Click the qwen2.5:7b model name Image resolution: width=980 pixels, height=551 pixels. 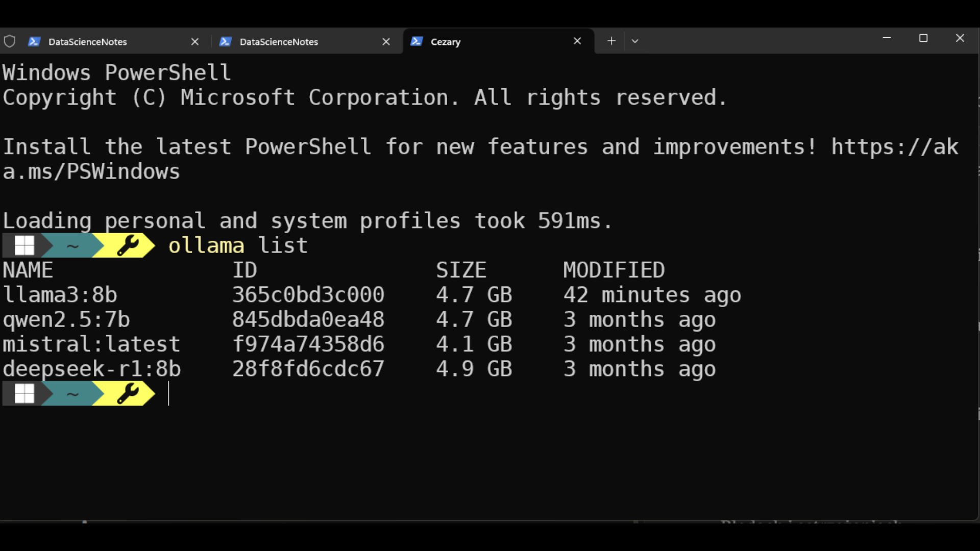66,320
